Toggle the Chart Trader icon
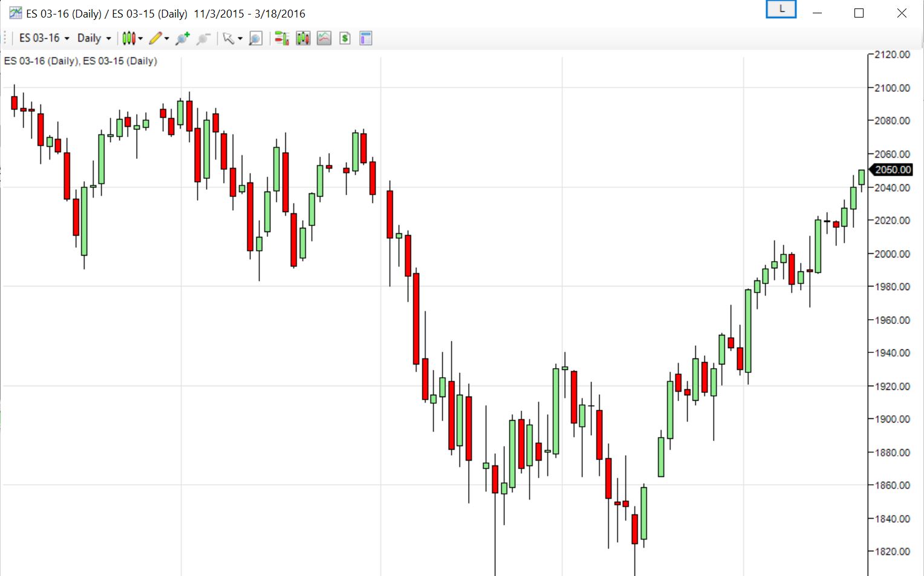Viewport: 924px width, 576px height. (x=282, y=39)
